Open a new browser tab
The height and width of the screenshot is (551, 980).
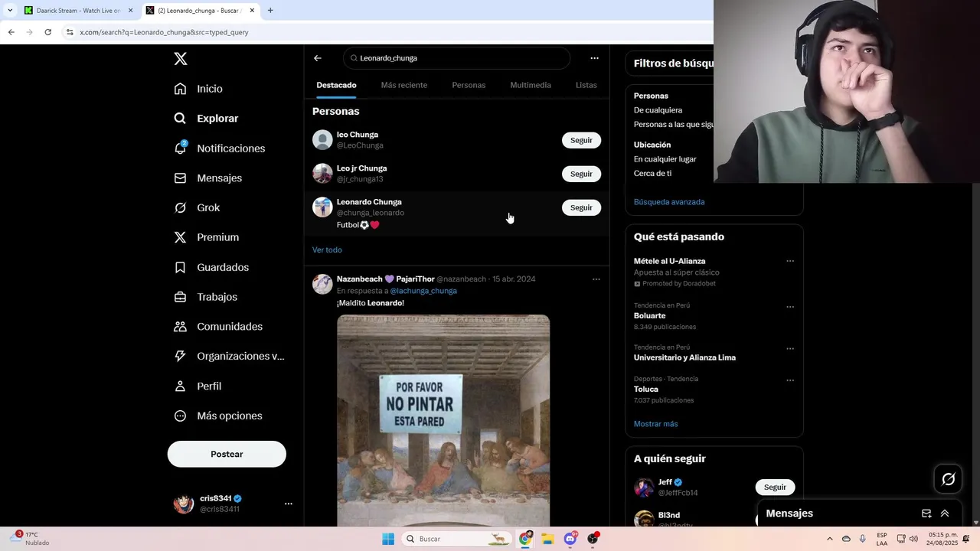tap(270, 11)
